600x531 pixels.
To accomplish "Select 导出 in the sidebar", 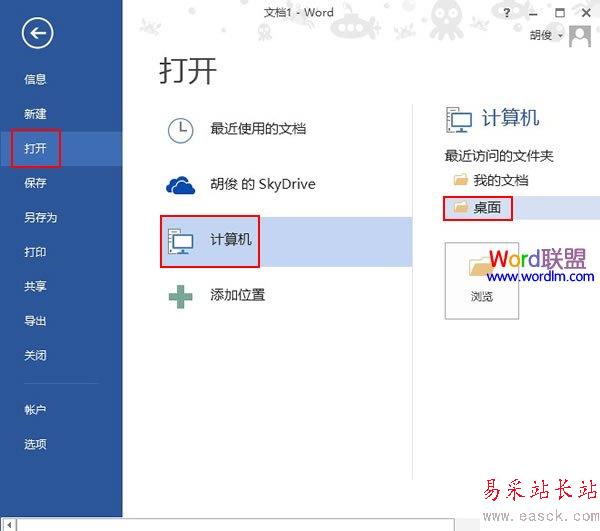I will point(35,321).
